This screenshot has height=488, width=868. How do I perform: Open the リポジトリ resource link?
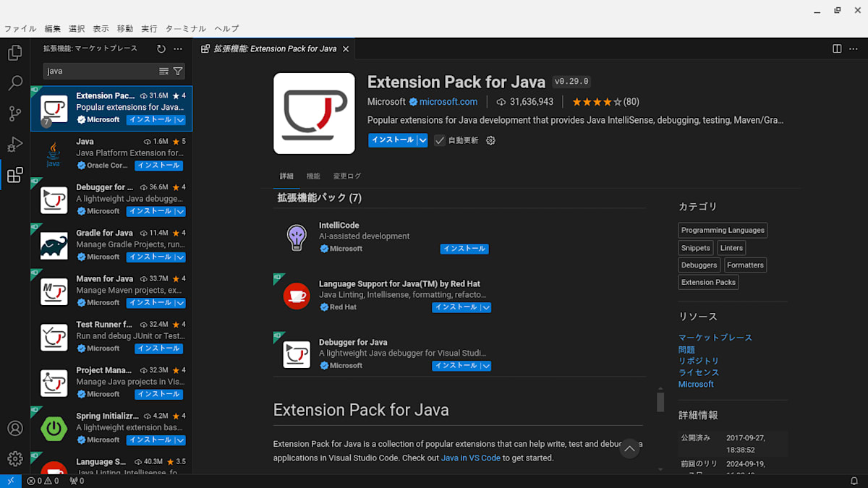pos(699,361)
